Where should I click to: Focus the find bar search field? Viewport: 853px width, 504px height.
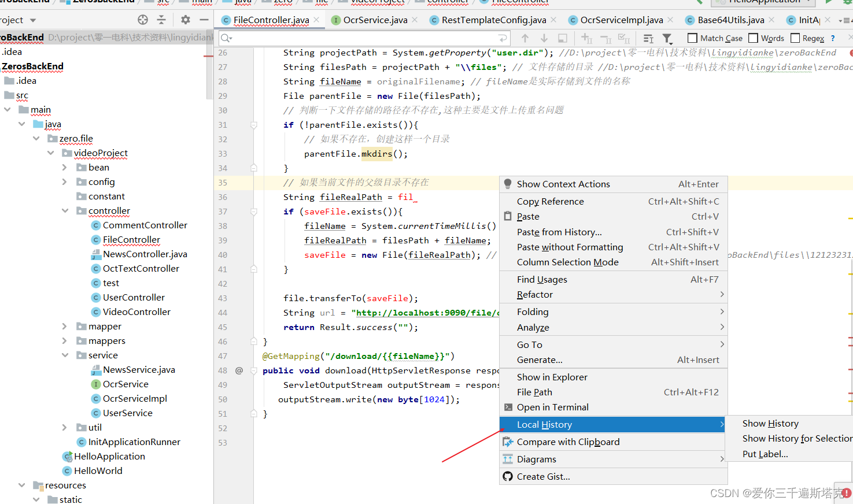[x=364, y=38]
